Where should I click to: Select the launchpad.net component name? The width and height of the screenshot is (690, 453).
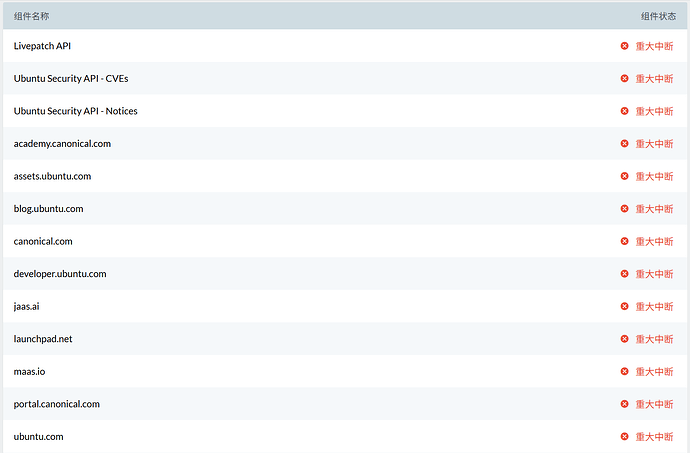(43, 339)
